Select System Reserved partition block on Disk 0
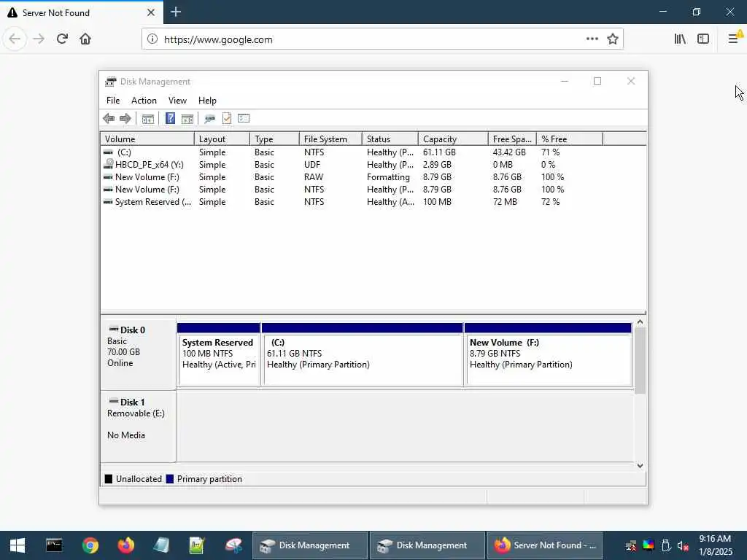 click(x=219, y=354)
